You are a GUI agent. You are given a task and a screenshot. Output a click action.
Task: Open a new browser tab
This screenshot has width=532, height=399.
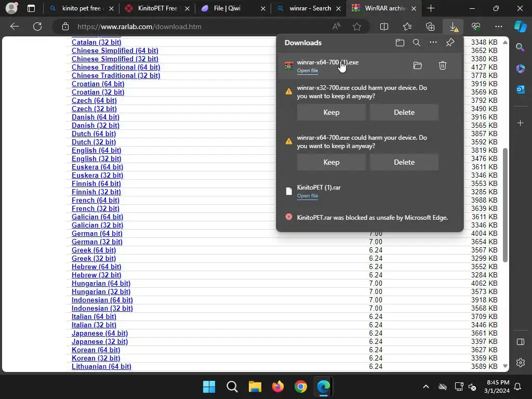tap(431, 8)
